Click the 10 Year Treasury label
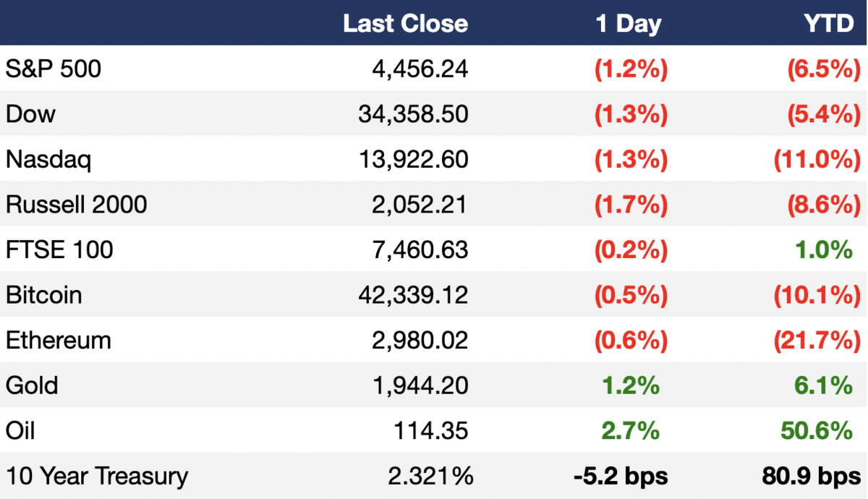Viewport: 868px width, 499px height. 97,476
